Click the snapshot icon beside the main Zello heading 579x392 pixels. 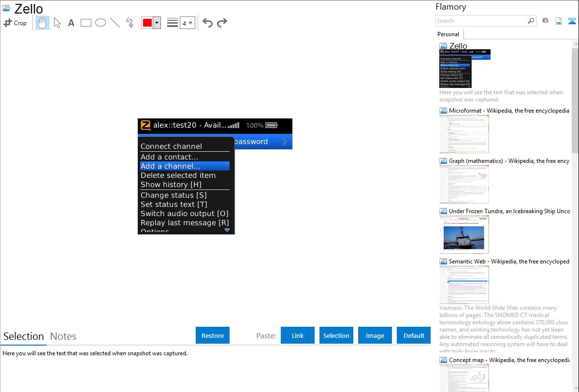(6, 9)
